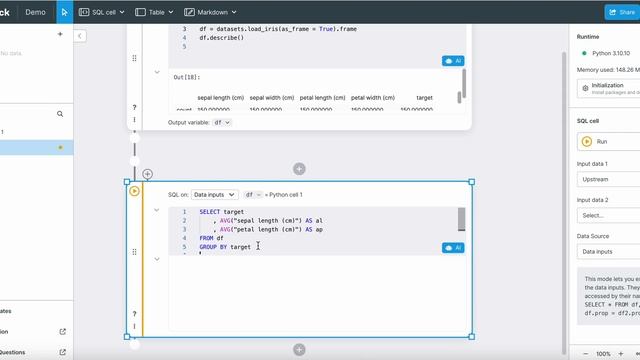Click the SELECT target line in SQL editor
640x360 pixels.
pyautogui.click(x=221, y=212)
